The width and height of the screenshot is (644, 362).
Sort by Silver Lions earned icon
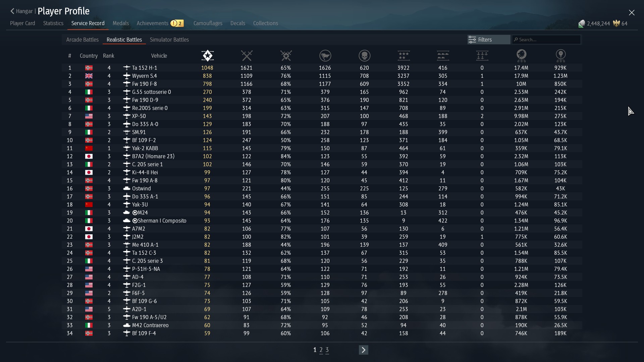point(521,56)
